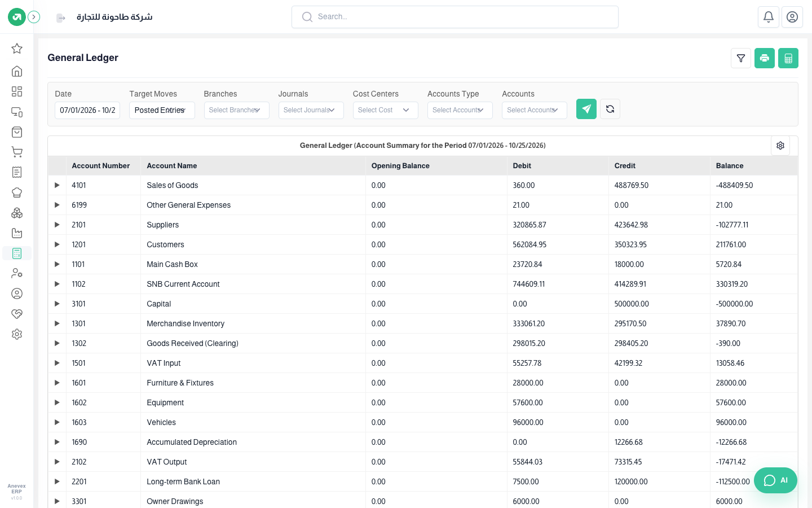Open the user profile menu
Image resolution: width=812 pixels, height=508 pixels.
792,17
